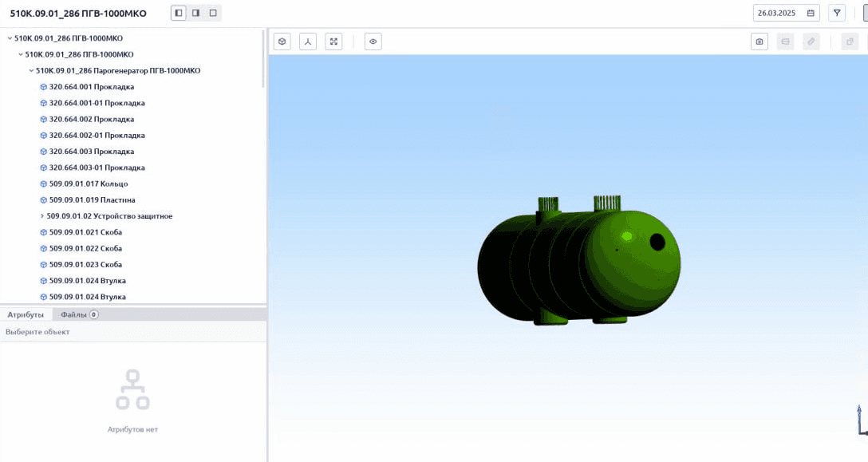Click the part icon of 320.664.001 Прокладка

click(x=43, y=87)
